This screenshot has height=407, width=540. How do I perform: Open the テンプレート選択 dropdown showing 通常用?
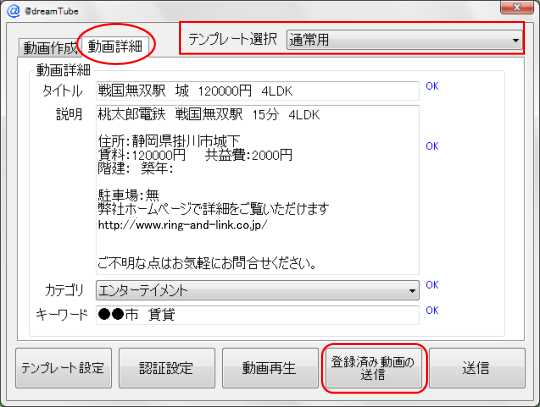tap(404, 40)
